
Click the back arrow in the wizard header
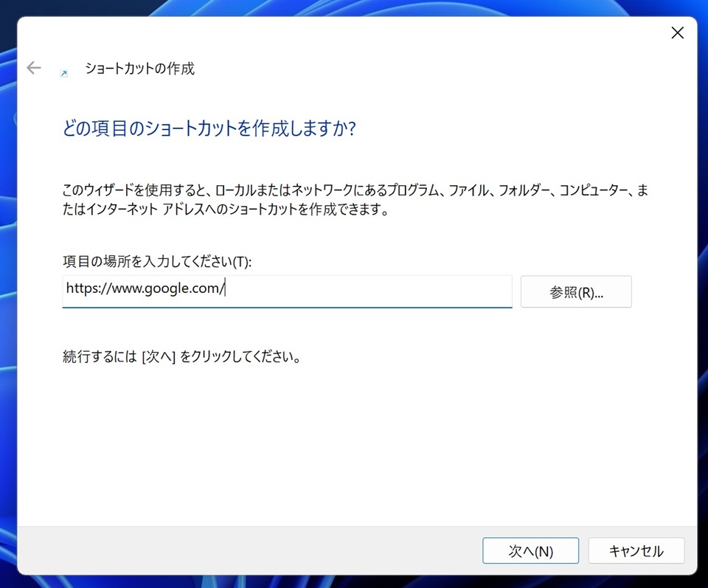point(34,68)
